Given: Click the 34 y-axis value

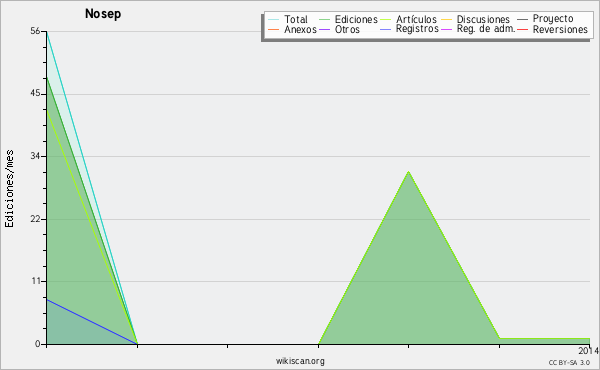Looking at the screenshot, I should [x=35, y=156].
